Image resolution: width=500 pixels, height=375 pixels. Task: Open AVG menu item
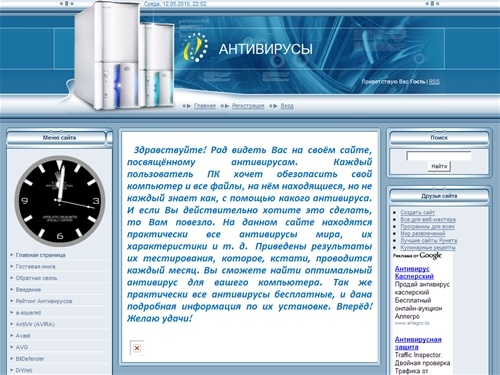[x=22, y=347]
